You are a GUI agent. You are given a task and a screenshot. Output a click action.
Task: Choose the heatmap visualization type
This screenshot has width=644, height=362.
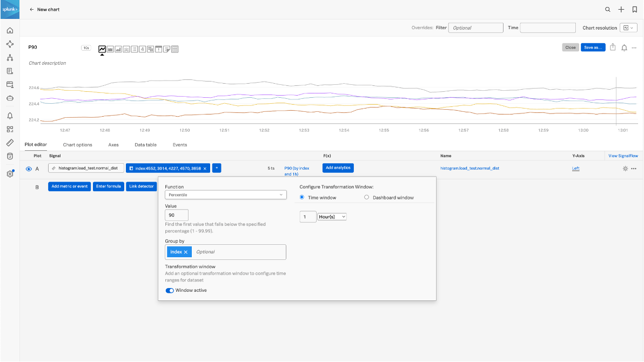coord(151,49)
